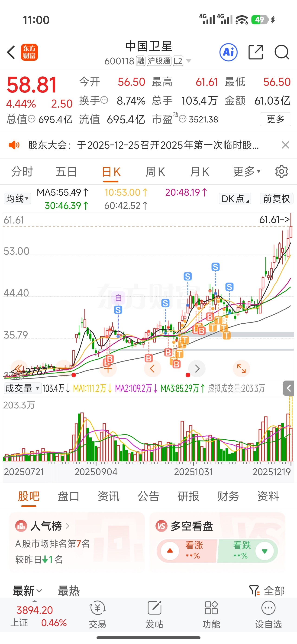The width and height of the screenshot is (297, 644).
Task: Select the 日K chart tab
Action: pyautogui.click(x=111, y=172)
